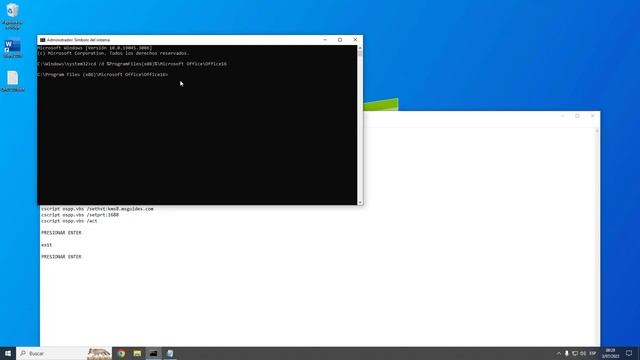Open network status tray icon
640x360 pixels.
pos(575,353)
